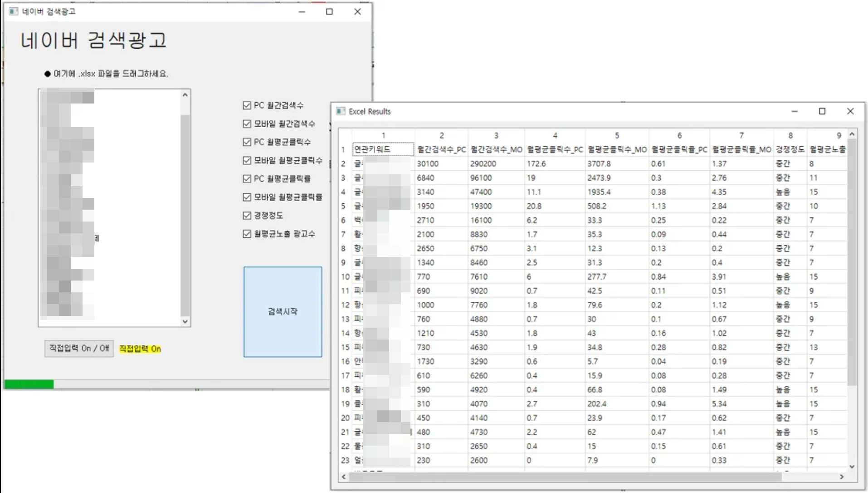Screen dimensions: 868x493
Task: Click the Excel Results table scroll-down arrow
Action: (x=852, y=467)
